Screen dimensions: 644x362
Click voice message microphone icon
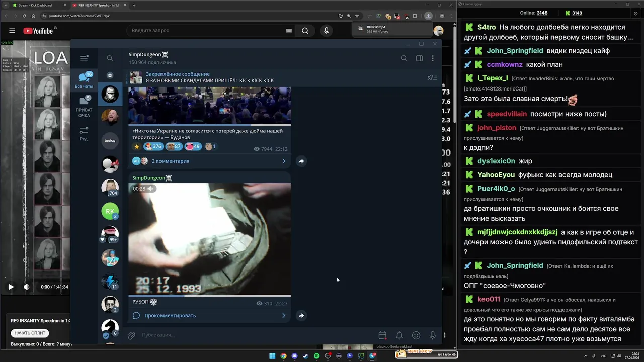pos(432,335)
